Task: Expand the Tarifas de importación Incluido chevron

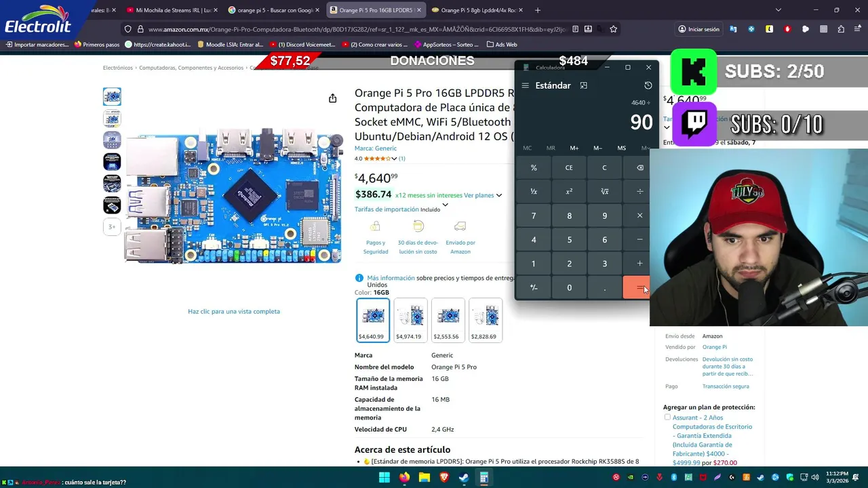Action: [x=445, y=204]
